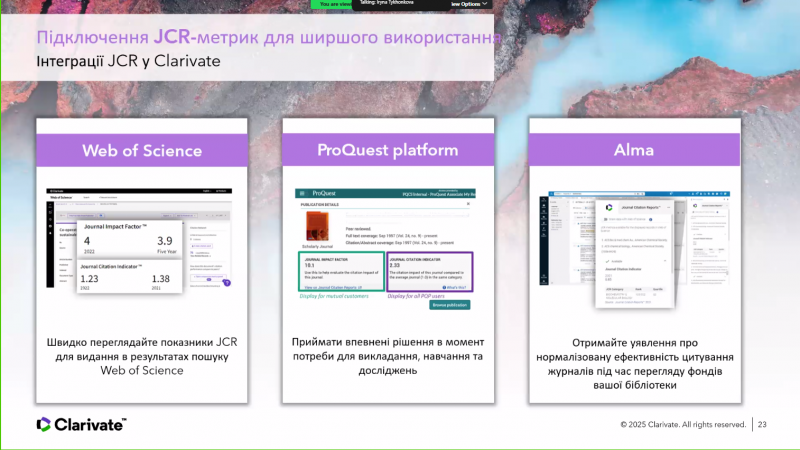Click the "What's this?" link
The width and height of the screenshot is (800, 450).
(454, 287)
